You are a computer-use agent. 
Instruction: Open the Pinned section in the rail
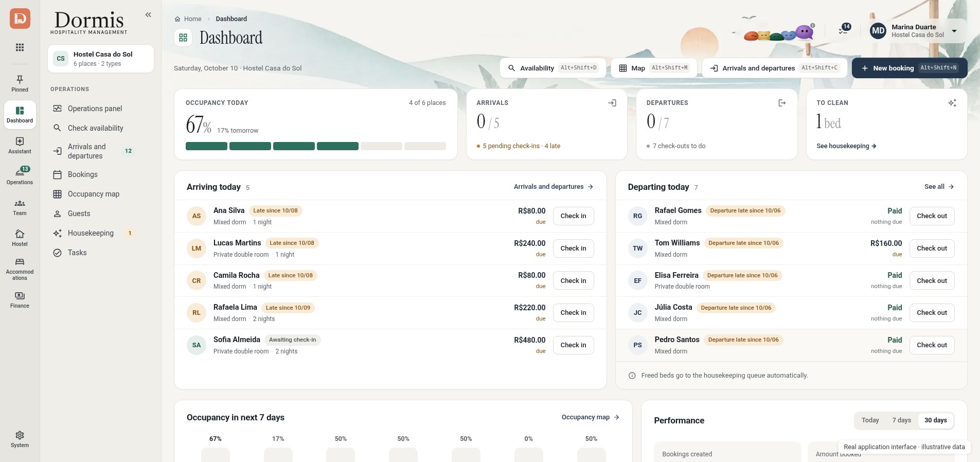coord(20,83)
